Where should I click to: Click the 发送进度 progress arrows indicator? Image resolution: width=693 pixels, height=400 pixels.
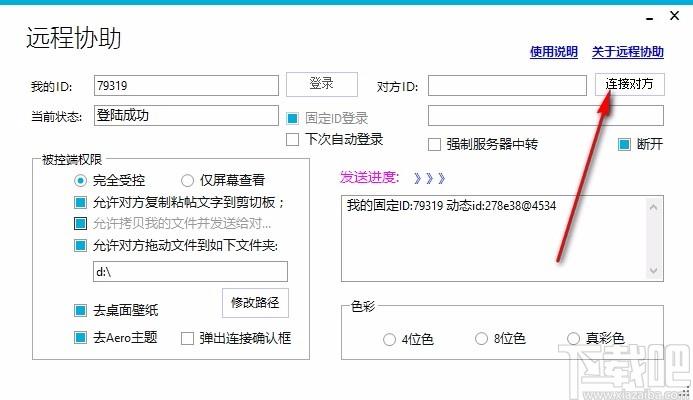coord(429,178)
